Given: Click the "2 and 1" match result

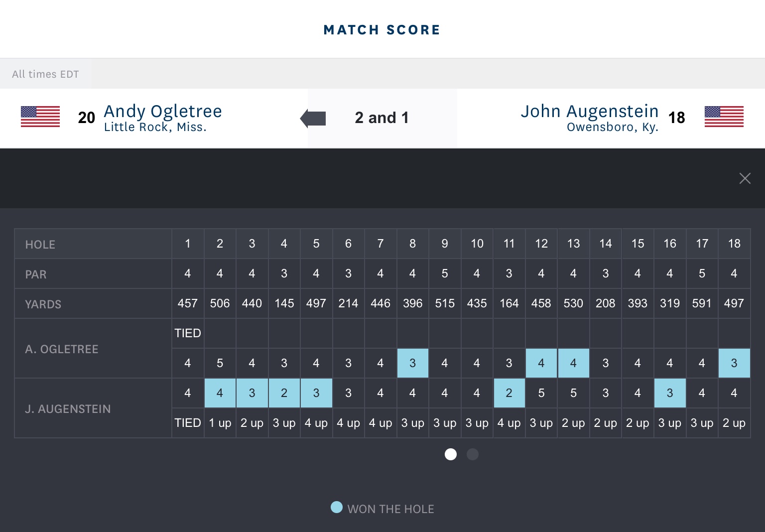Looking at the screenshot, I should click(382, 118).
